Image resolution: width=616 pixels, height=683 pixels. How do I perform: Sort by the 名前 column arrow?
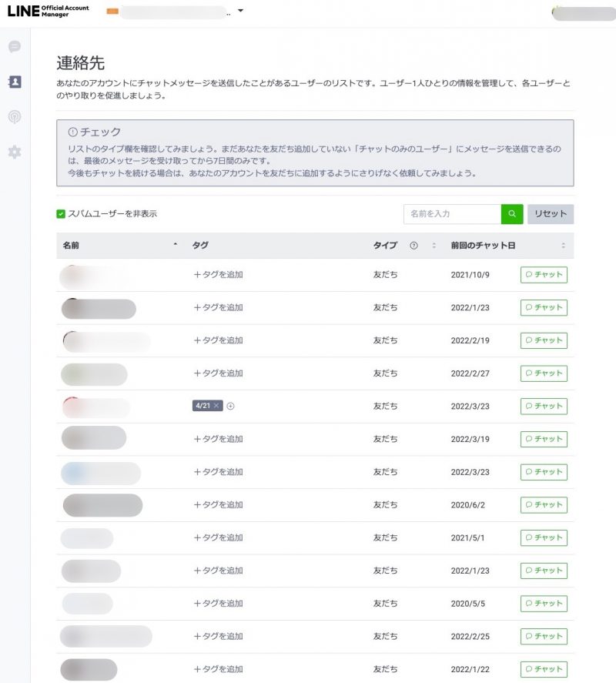(x=175, y=246)
